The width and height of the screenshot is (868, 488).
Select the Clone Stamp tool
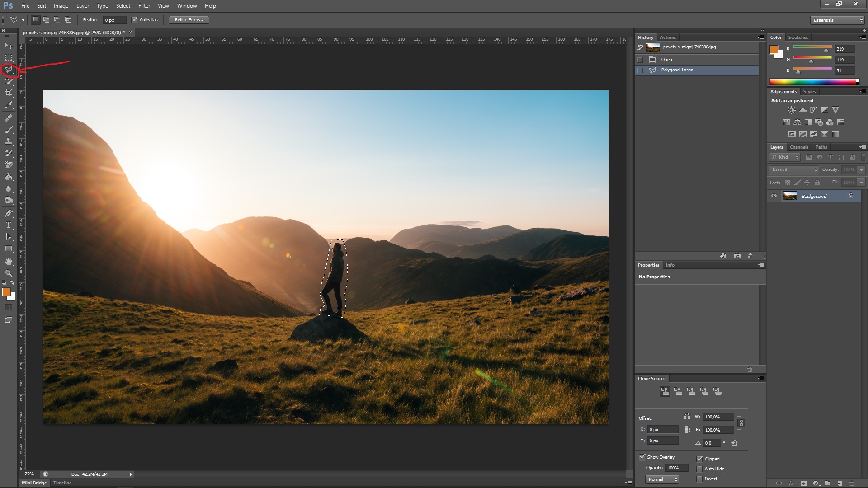(x=8, y=141)
